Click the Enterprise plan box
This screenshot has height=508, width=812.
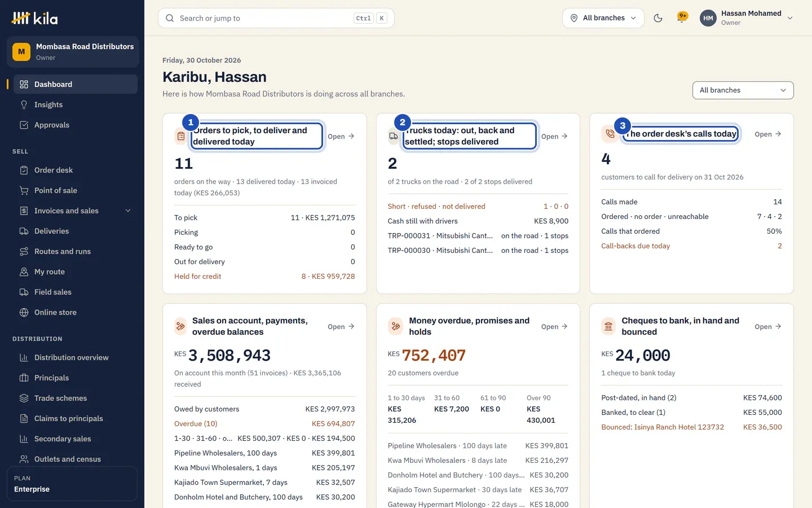(72, 484)
